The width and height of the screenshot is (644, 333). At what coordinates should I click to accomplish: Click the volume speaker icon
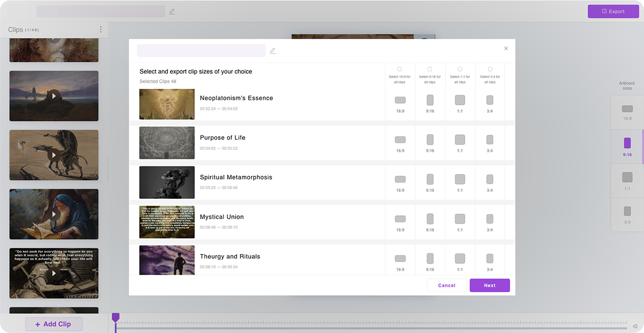(635, 326)
